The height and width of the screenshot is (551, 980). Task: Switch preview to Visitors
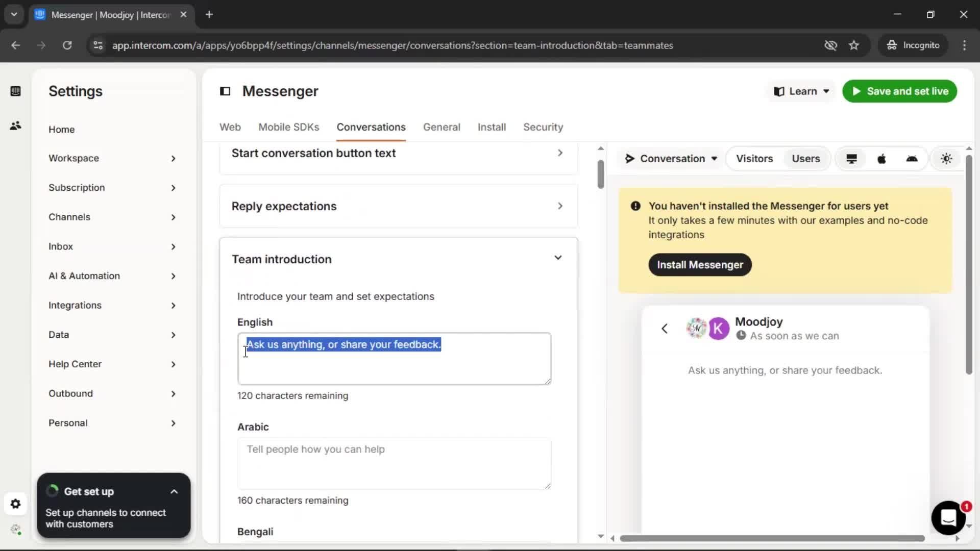point(754,159)
